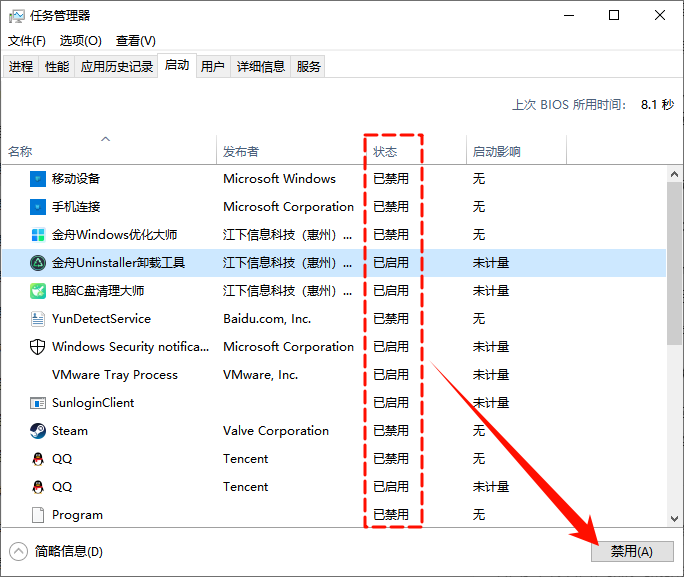This screenshot has height=577, width=684.
Task: Click 未计量 impact of SunloginClient
Action: 491,403
